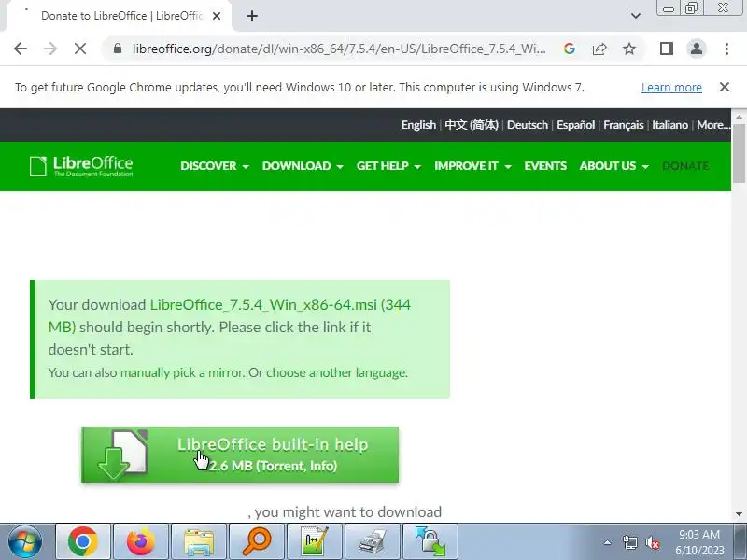Open a new tab with the plus button
This screenshot has height=560, width=747.
(252, 16)
